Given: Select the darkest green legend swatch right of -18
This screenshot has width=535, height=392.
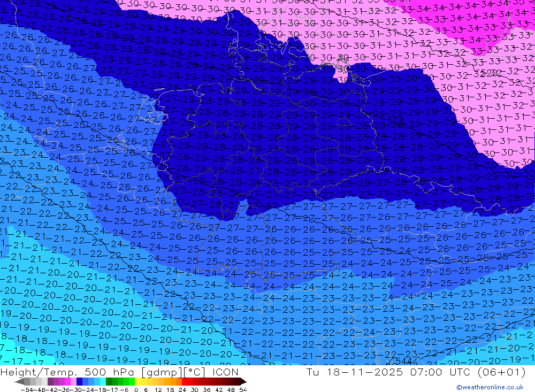Looking at the screenshot, I should [x=109, y=382].
